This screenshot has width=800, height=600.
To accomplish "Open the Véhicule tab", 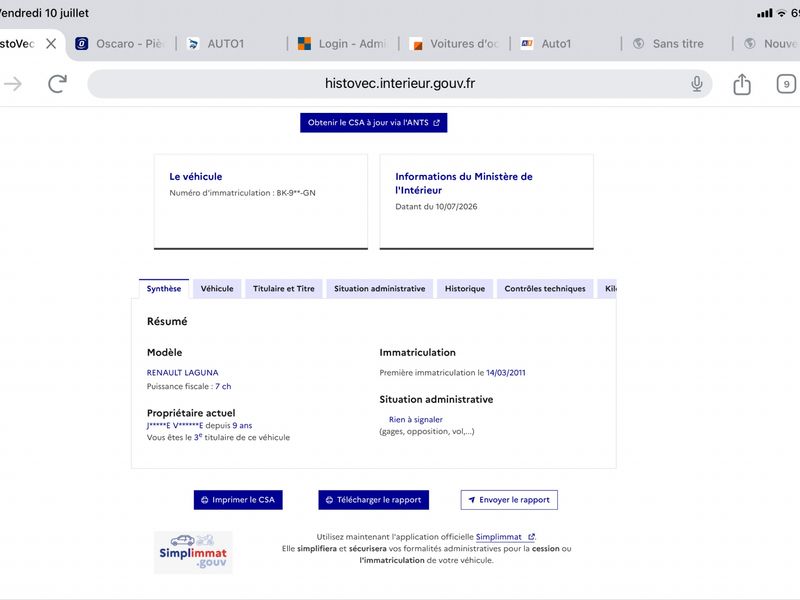I will [217, 289].
